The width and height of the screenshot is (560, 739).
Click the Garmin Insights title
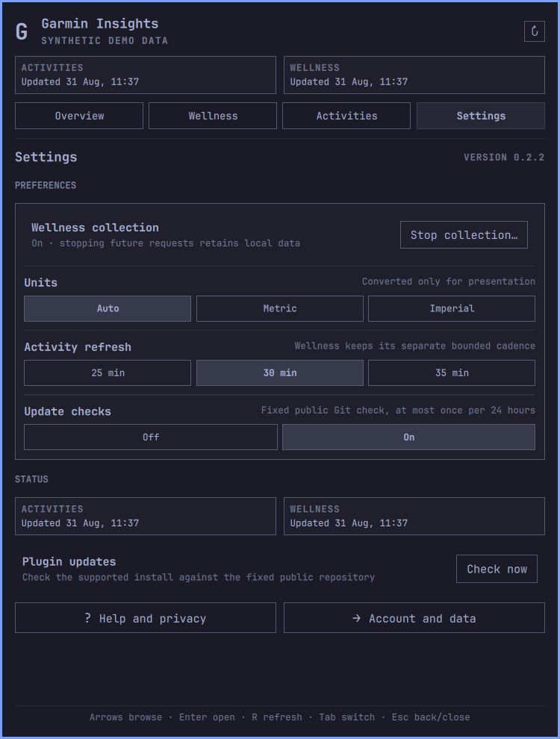100,24
